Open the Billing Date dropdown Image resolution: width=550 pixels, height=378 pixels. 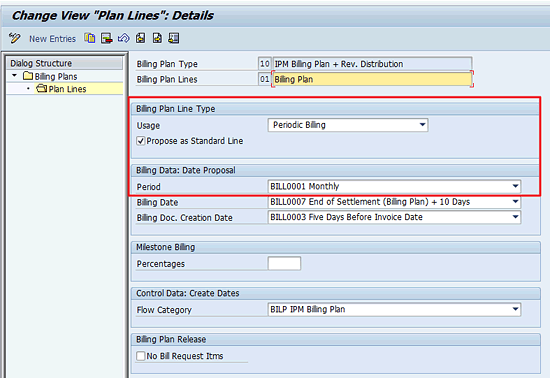pyautogui.click(x=394, y=202)
